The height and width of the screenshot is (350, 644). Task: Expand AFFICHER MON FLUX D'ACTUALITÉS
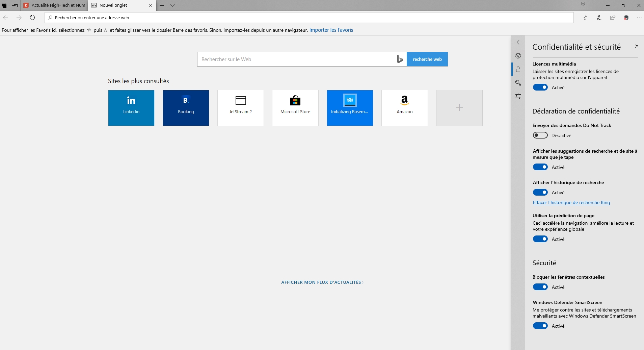click(322, 282)
